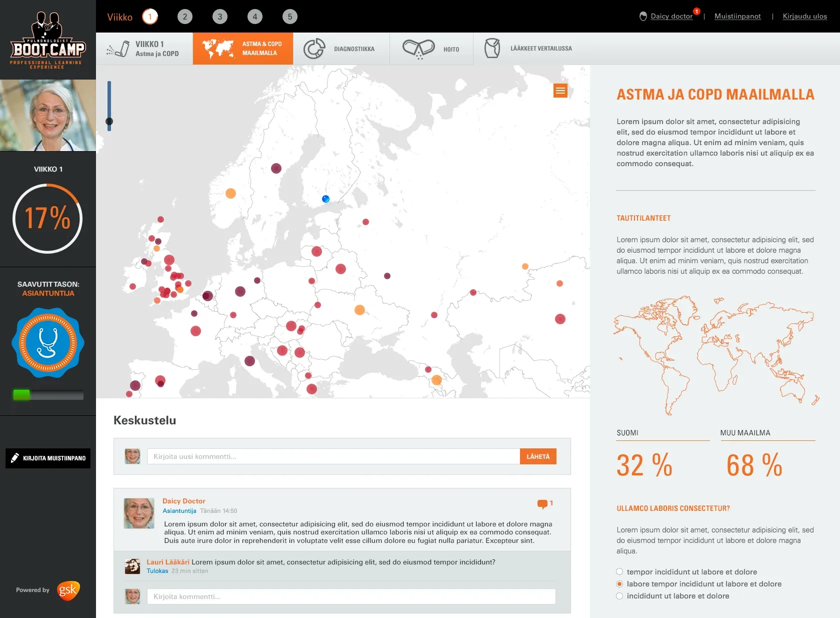
Task: Click the pencil icon on note button
Action: pyautogui.click(x=15, y=458)
